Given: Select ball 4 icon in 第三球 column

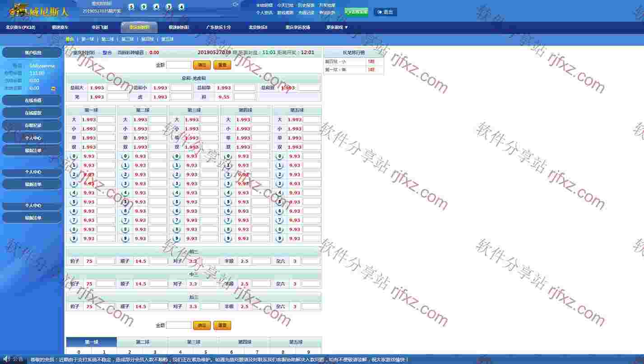Looking at the screenshot, I should [x=176, y=193].
